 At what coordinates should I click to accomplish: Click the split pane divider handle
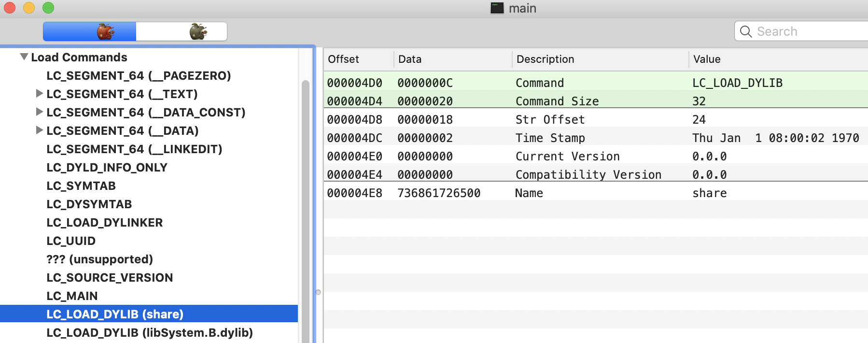(318, 292)
